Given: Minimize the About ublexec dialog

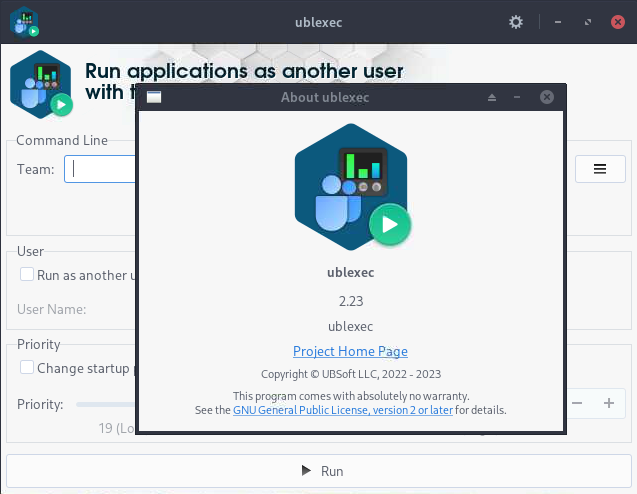Looking at the screenshot, I should click(x=517, y=97).
